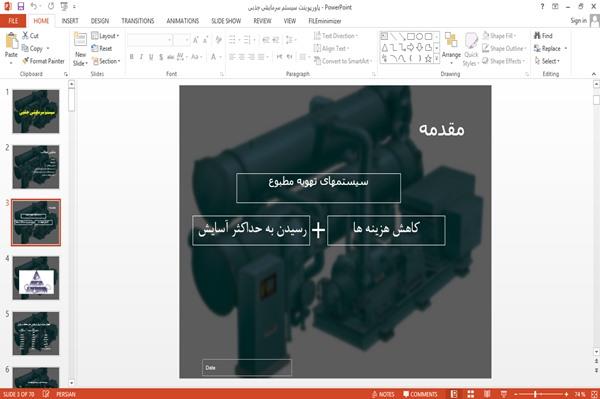Toggle Normal view button in status bar
Viewport: 600px width, 399px height.
pos(454,394)
